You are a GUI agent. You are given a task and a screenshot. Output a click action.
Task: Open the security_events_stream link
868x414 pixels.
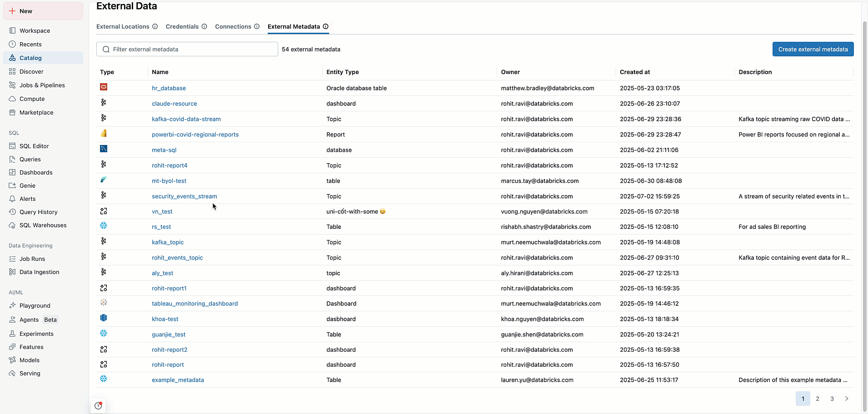(x=185, y=196)
